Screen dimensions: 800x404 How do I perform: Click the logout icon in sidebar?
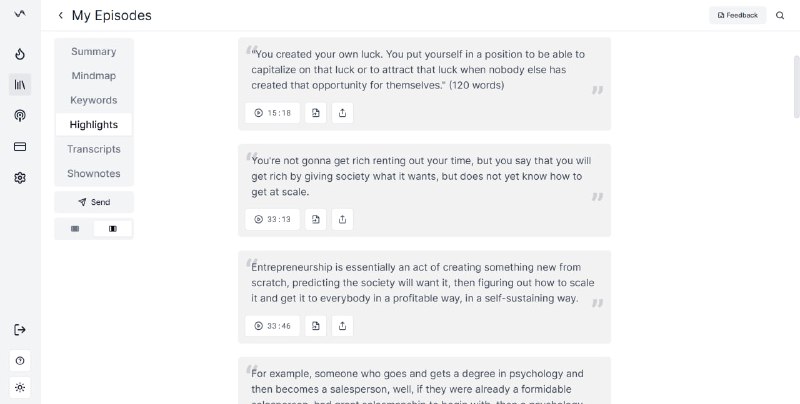click(20, 330)
